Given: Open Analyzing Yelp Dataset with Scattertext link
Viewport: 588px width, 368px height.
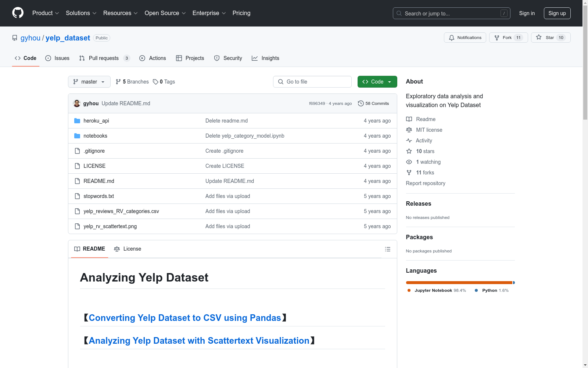Looking at the screenshot, I should point(199,341).
